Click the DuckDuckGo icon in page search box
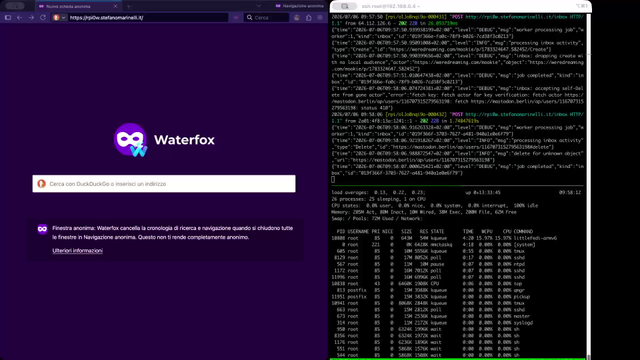The image size is (640, 360). [41, 184]
